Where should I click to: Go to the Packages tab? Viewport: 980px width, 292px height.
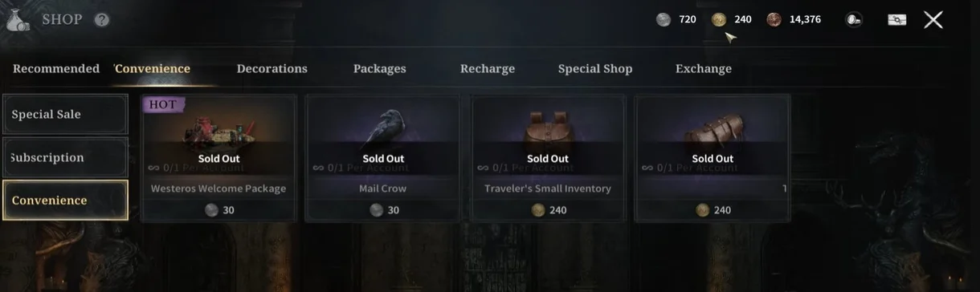pyautogui.click(x=379, y=69)
